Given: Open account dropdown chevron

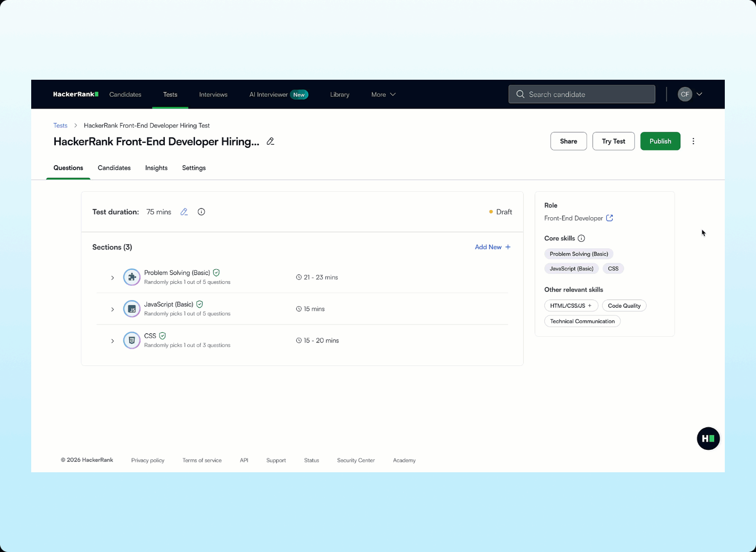Looking at the screenshot, I should 699,94.
